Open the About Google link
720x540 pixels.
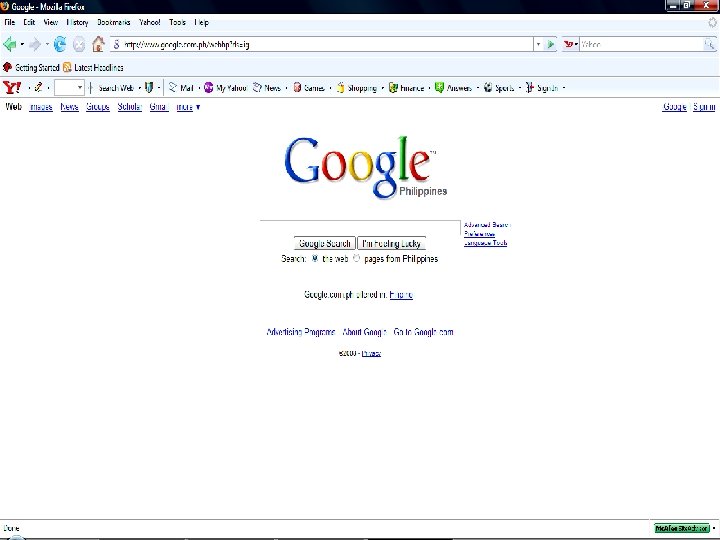(x=365, y=332)
